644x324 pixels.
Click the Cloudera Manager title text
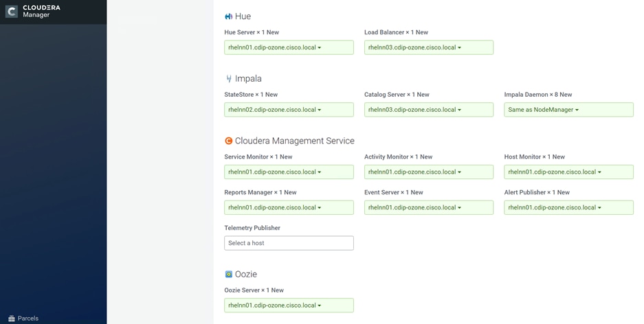coord(41,11)
